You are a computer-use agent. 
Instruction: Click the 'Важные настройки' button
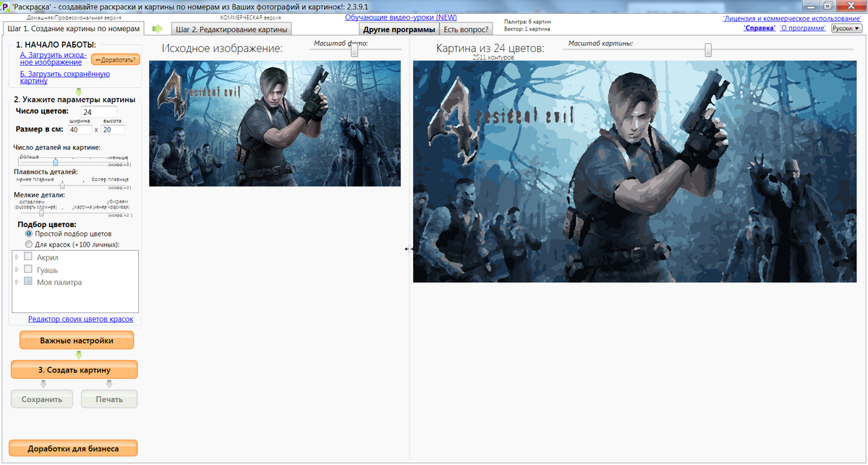[x=77, y=340]
